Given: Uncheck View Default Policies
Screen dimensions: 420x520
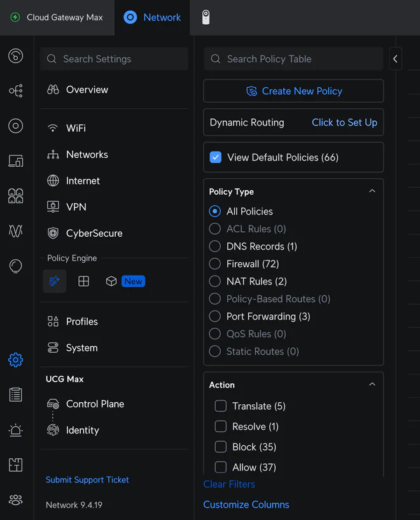Looking at the screenshot, I should (x=216, y=157).
